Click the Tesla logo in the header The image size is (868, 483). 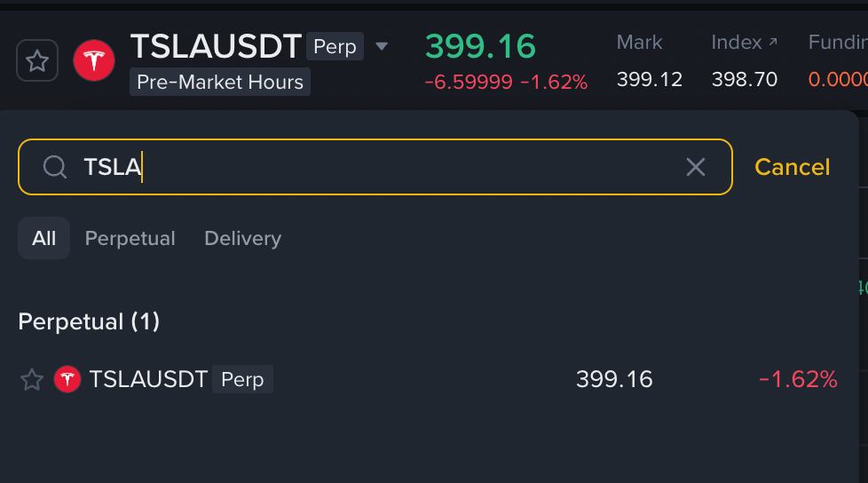coord(94,60)
